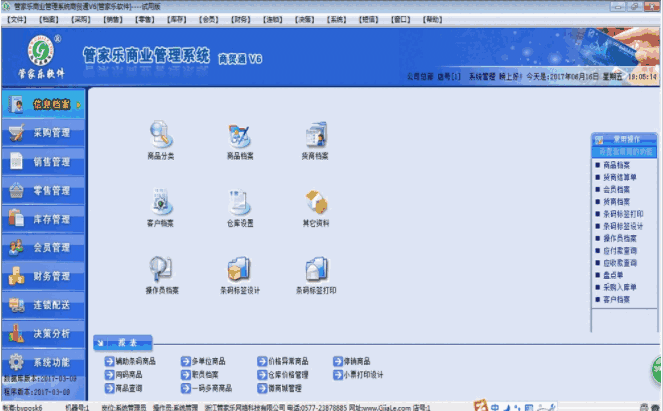The height and width of the screenshot is (411, 663).
Task: Select 决策分析 in the left sidebar
Action: click(44, 334)
